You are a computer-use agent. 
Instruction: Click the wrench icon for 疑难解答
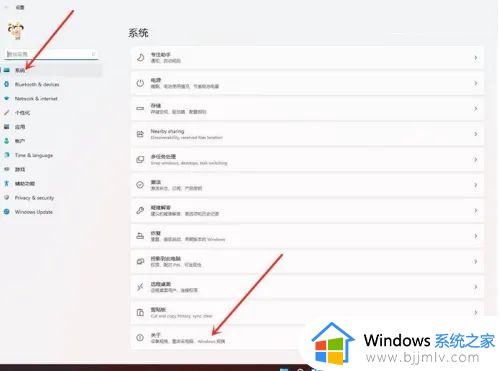pos(140,211)
